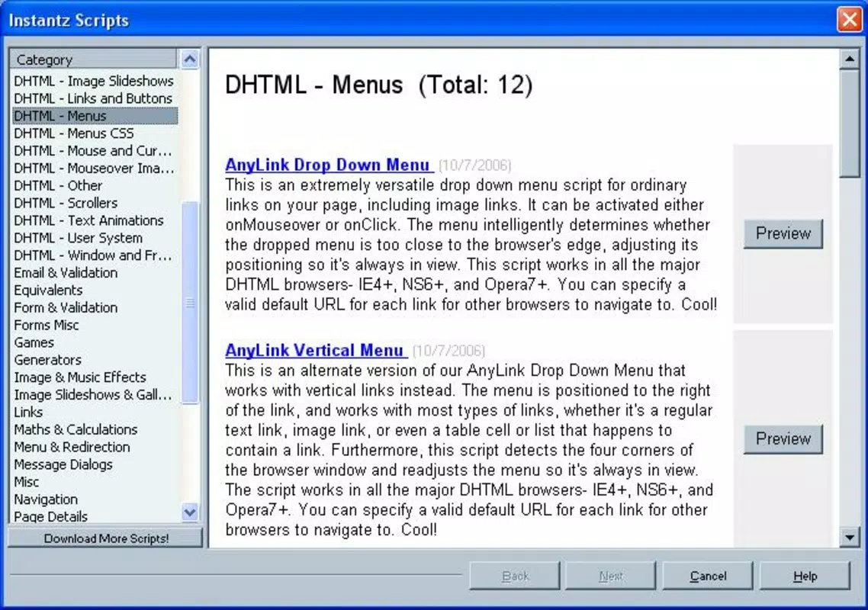Click the category list scroll down arrow
Screen dimensions: 868x610
click(190, 512)
